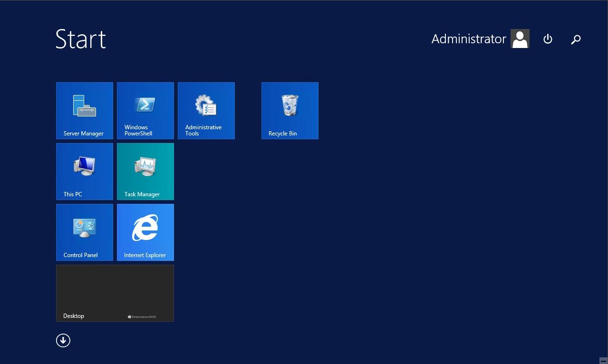
Task: Launch Task Manager from the teal tile
Action: [145, 172]
